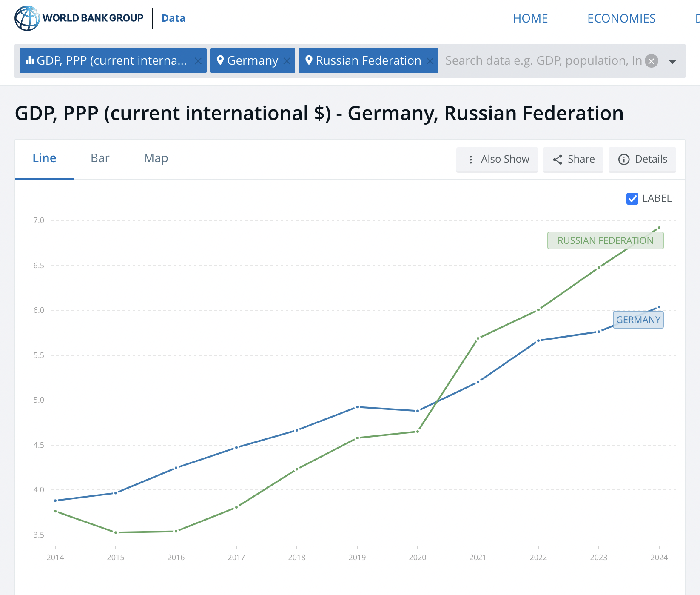Click the share icon

558,160
